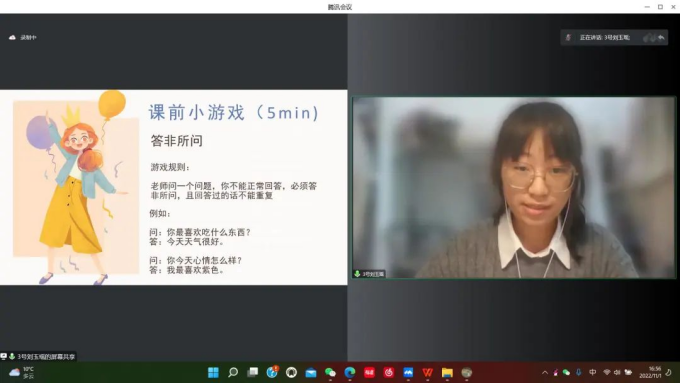The width and height of the screenshot is (681, 383).
Task: Click the reply arrow icon in speaker bar
Action: point(661,38)
